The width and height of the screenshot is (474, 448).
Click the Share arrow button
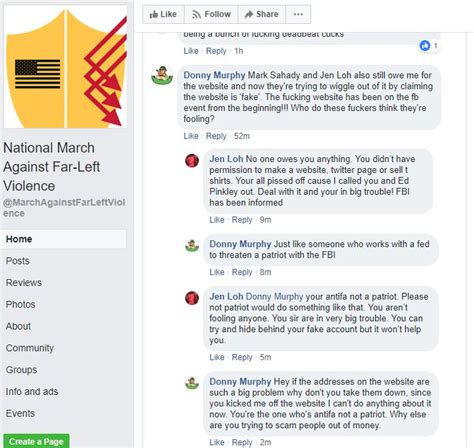click(262, 14)
